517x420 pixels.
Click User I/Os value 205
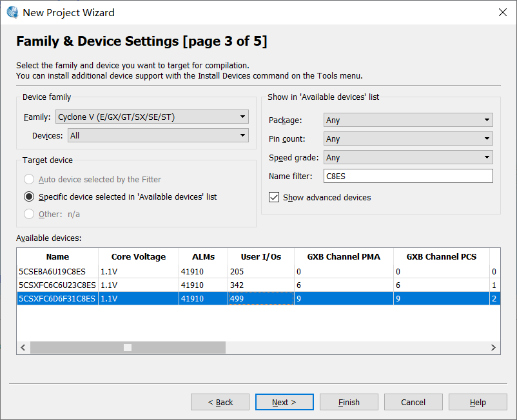coord(261,271)
